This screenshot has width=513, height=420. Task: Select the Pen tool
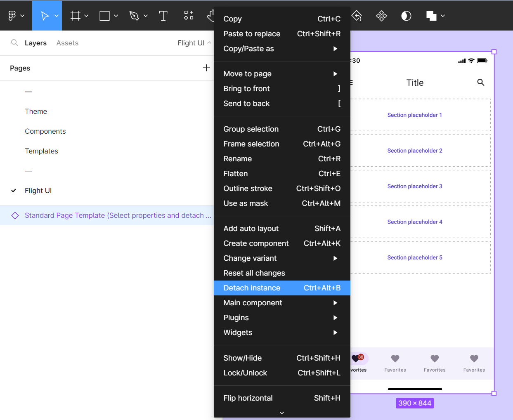point(135,16)
